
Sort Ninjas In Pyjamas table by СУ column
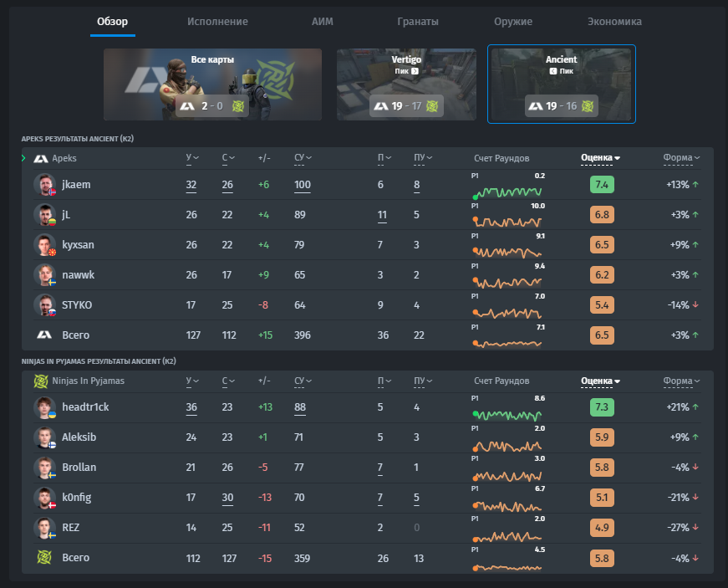tap(303, 381)
